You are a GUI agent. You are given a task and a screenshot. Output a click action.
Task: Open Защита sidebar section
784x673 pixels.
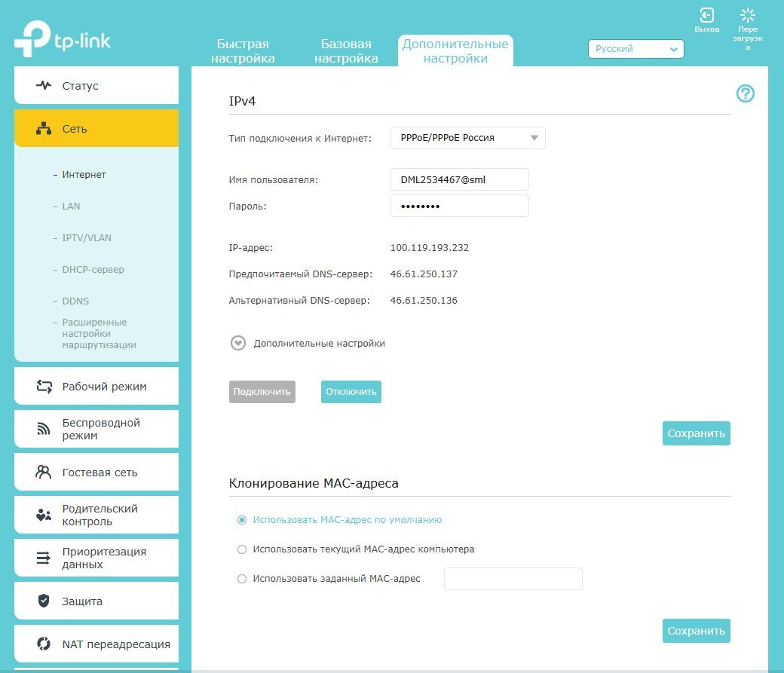coord(96,601)
